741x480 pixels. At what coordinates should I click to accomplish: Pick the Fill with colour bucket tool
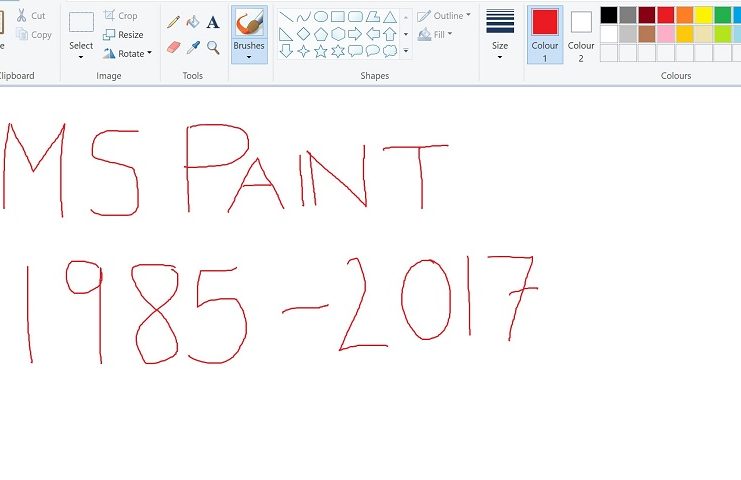(193, 21)
